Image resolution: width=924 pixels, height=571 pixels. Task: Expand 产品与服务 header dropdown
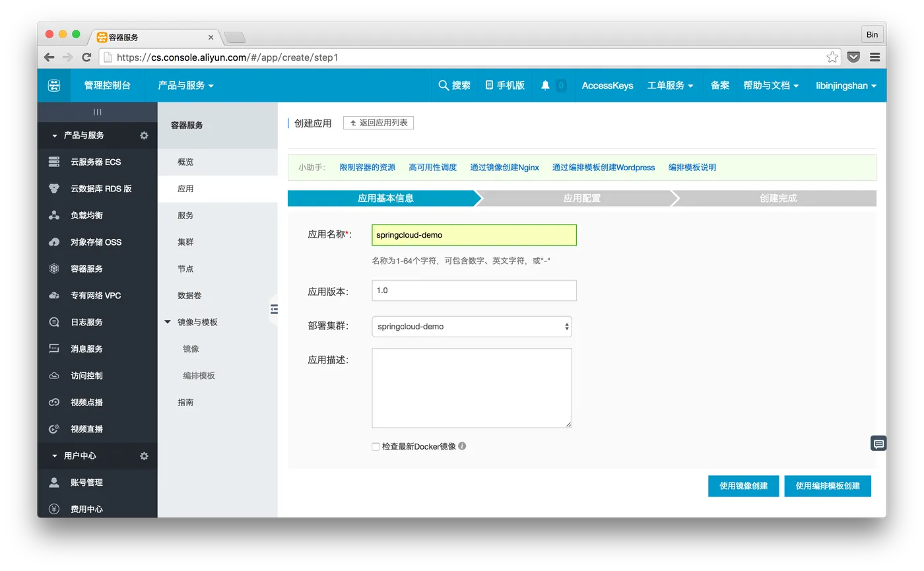[186, 85]
